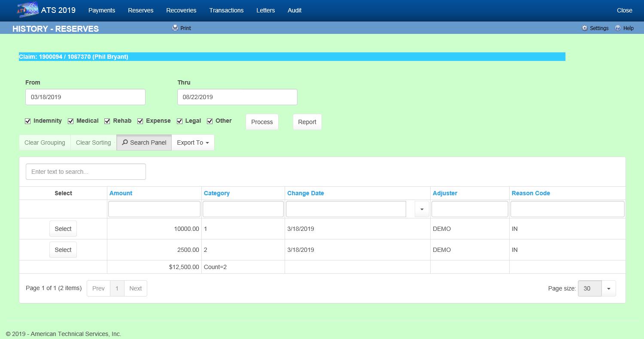Open Settings via the gear icon
This screenshot has width=644, height=339.
(584, 28)
